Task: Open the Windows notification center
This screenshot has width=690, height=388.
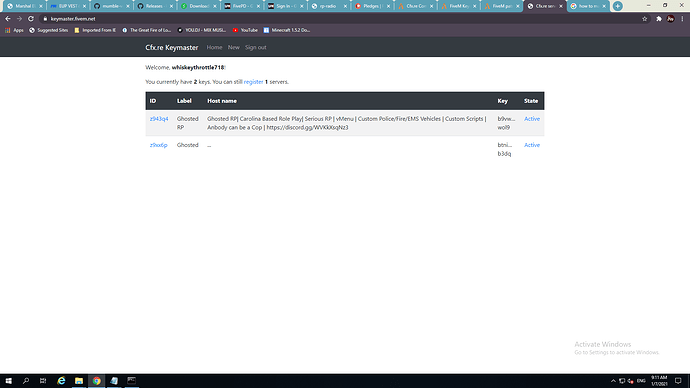Action: click(678, 381)
